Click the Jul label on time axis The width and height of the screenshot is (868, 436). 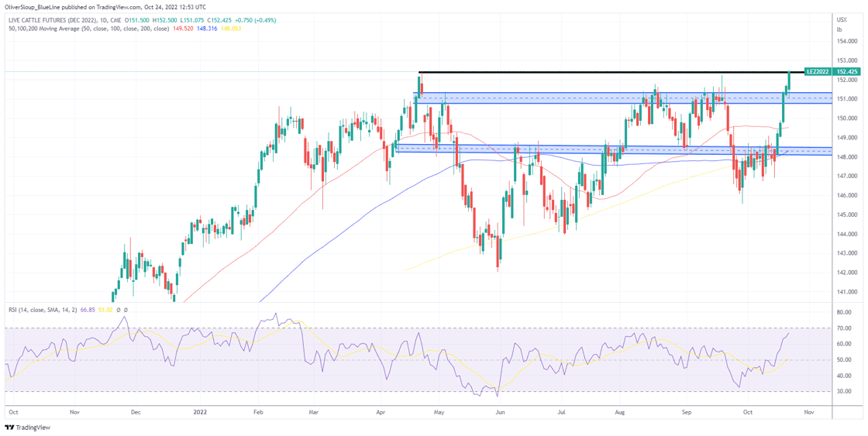click(561, 413)
